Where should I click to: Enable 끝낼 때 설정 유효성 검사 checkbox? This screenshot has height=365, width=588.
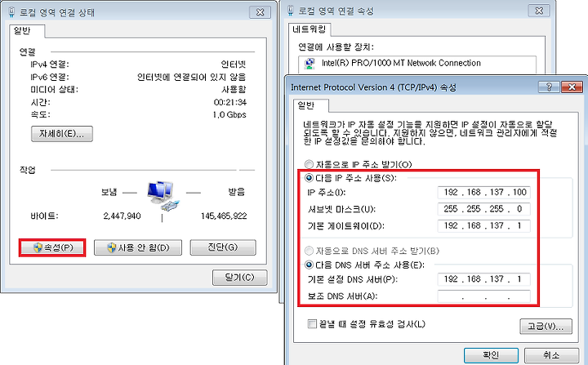[x=312, y=323]
